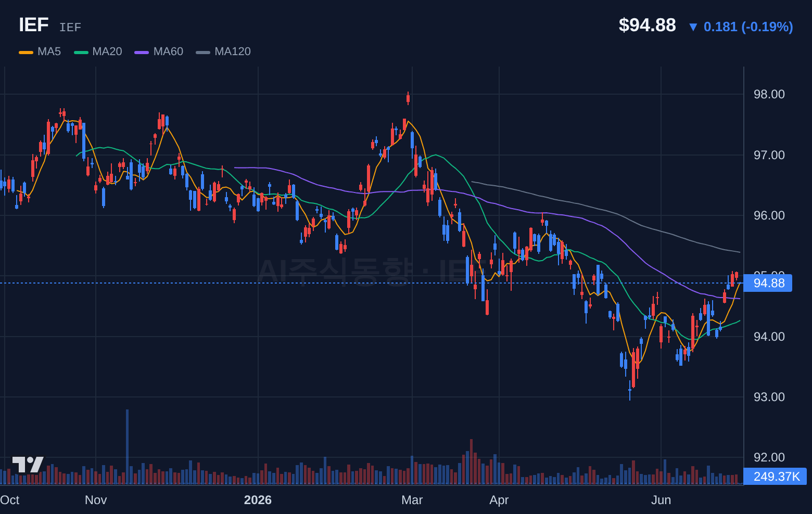Click the 0.181 (-0.19%) change value
812x514 pixels.
[x=748, y=27]
